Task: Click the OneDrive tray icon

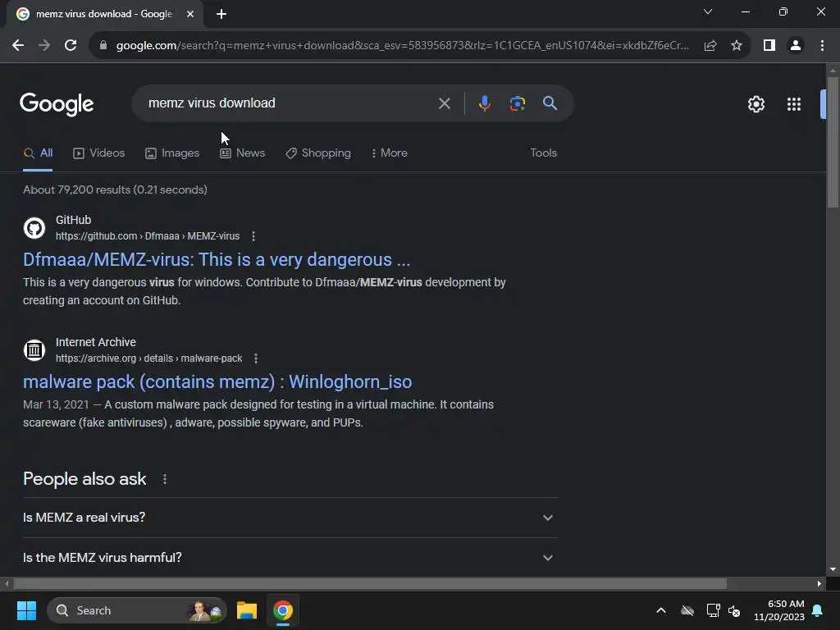Action: click(687, 610)
